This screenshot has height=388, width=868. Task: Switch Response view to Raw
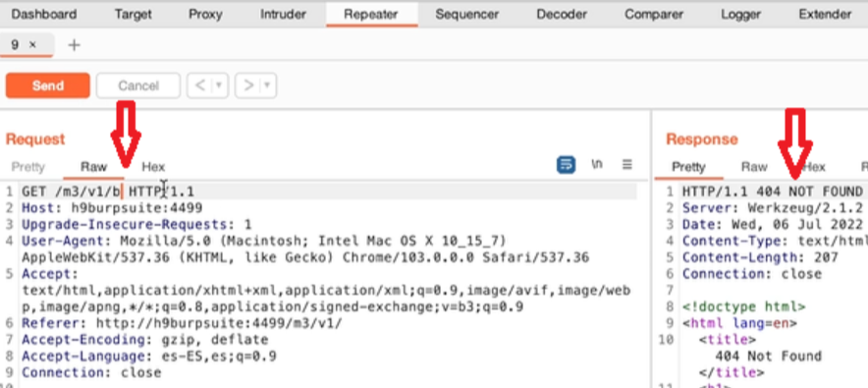tap(754, 167)
